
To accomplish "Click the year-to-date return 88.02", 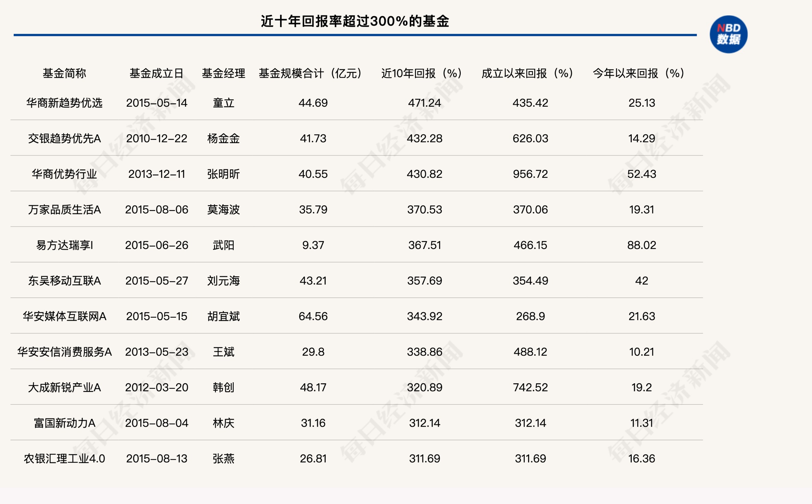I will coord(641,245).
